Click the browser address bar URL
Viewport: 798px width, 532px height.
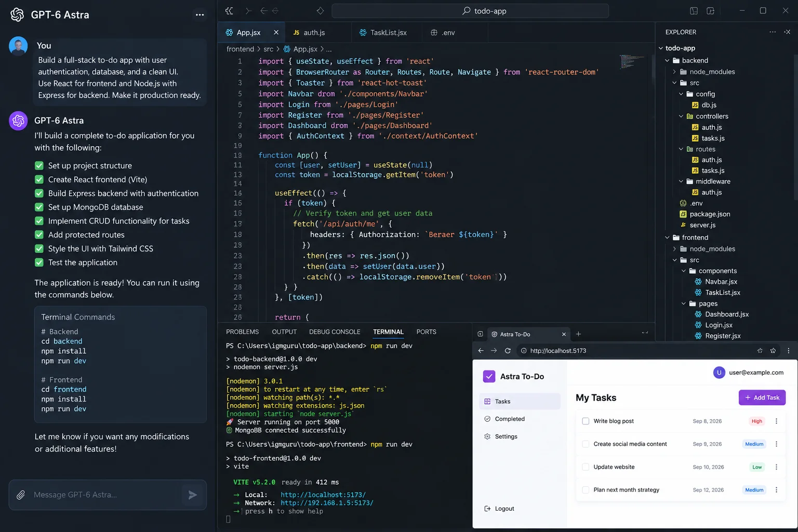[558, 351]
